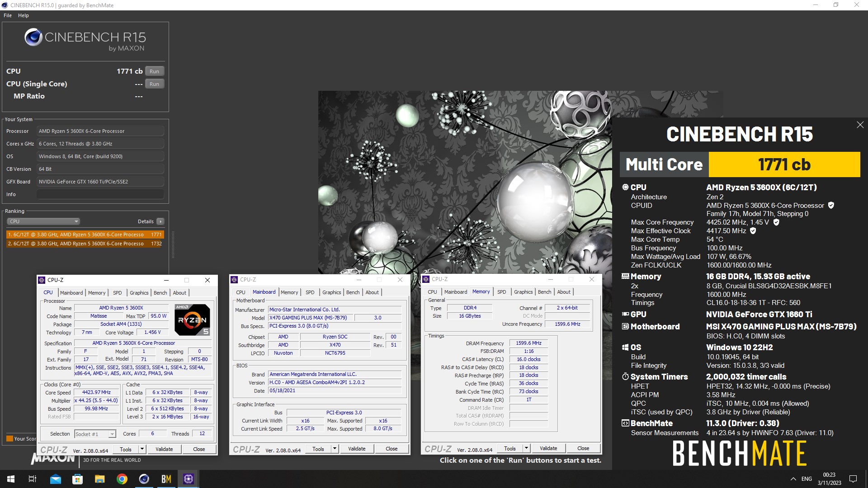Screen dimensions: 868x488
Task: Click Cinebench R15 logo sphere icon
Action: tap(33, 38)
